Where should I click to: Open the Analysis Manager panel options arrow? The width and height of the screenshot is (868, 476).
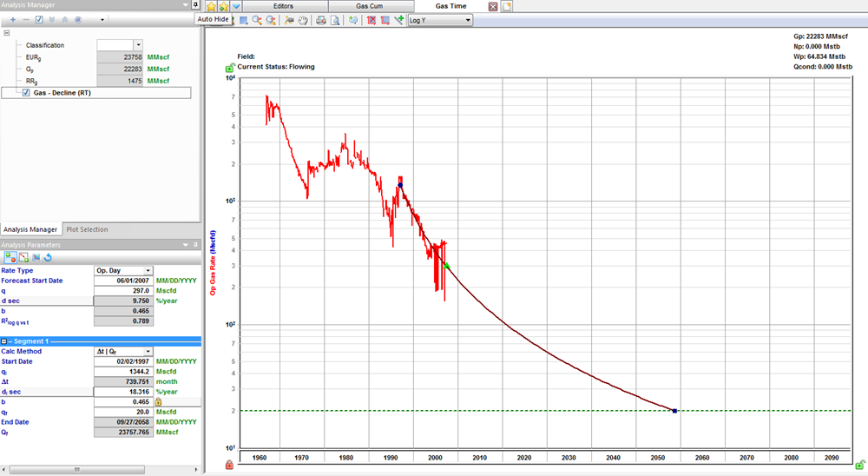click(x=186, y=4)
